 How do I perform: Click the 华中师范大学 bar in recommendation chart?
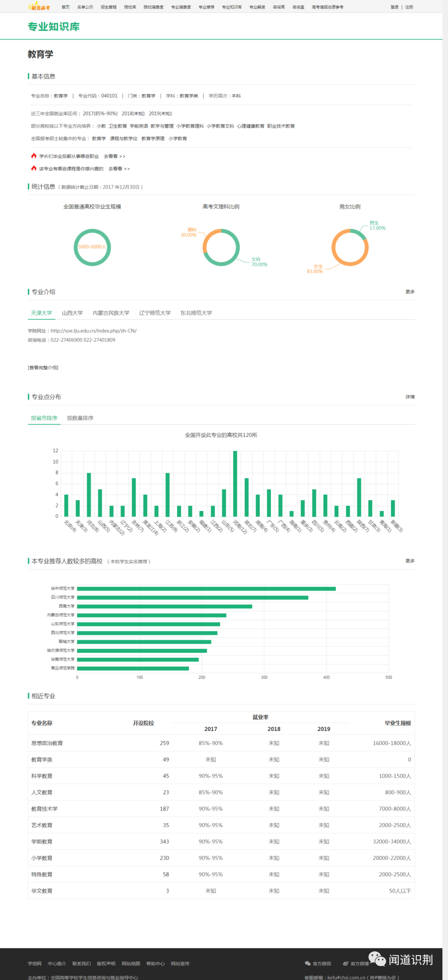click(206, 589)
